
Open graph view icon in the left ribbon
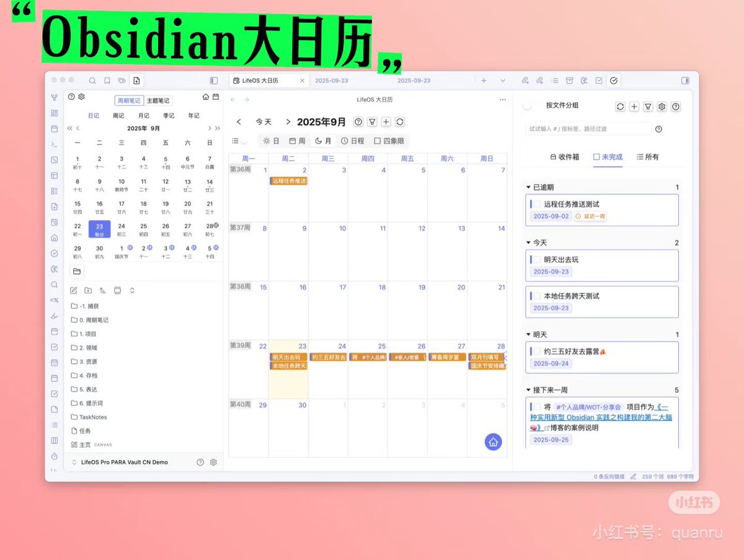click(x=55, y=97)
